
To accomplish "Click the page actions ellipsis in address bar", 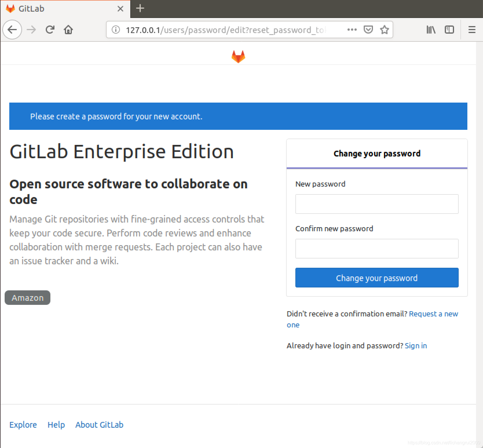I will tap(352, 29).
